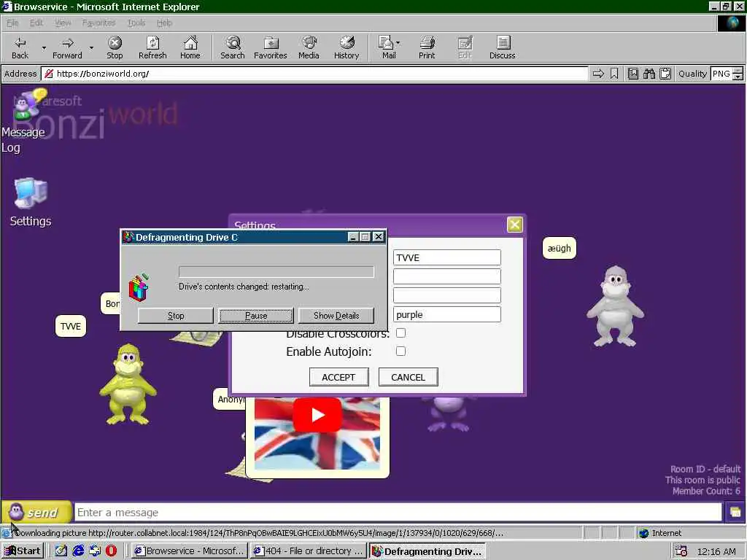Click the binoculars find icon
Screen dimensions: 747x560
tap(649, 74)
